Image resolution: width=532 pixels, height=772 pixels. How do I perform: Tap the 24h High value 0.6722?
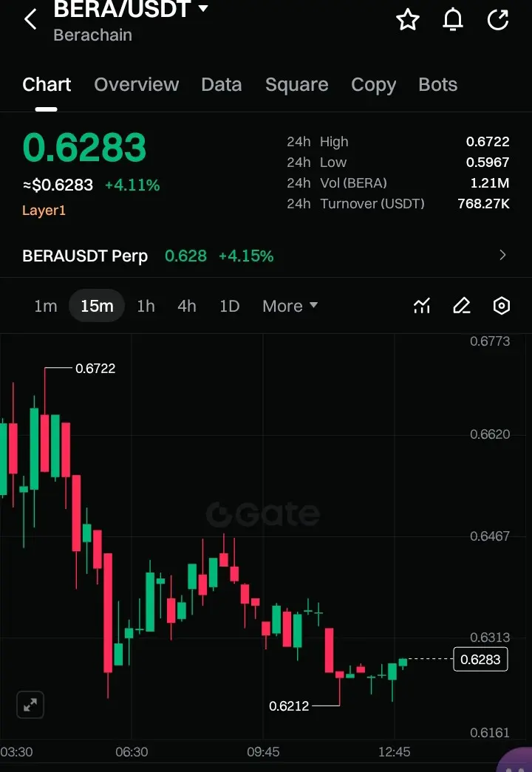click(488, 141)
